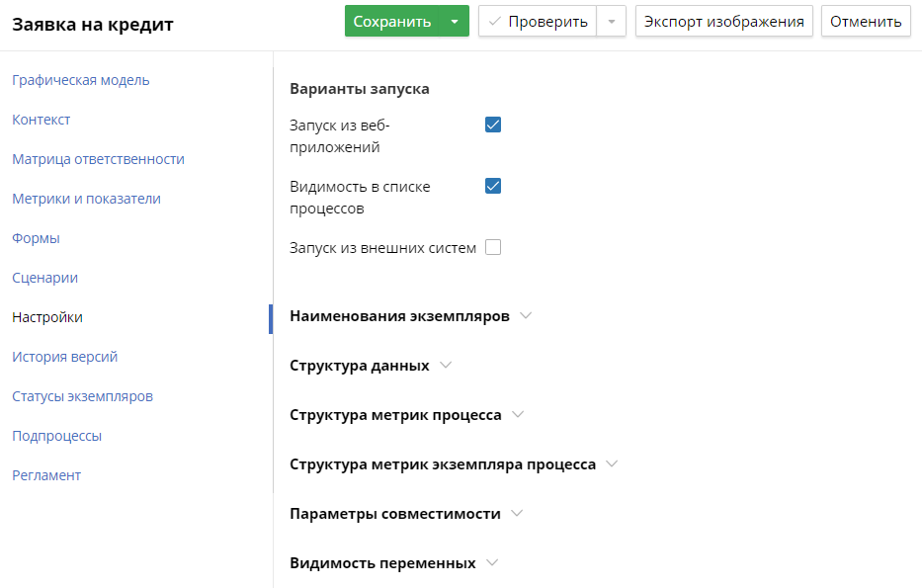Click the Наименования экземпляров heading text
922x588 pixels.
(x=399, y=316)
